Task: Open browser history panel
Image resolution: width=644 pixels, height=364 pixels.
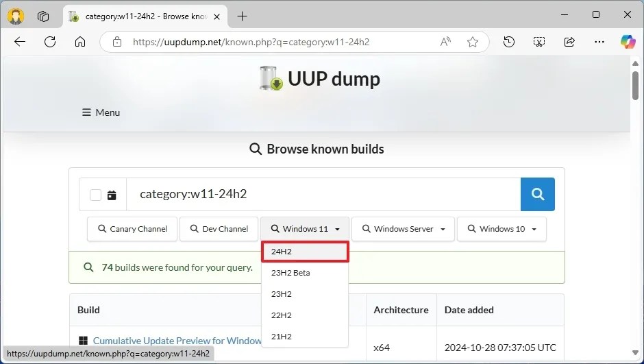Action: click(x=509, y=42)
